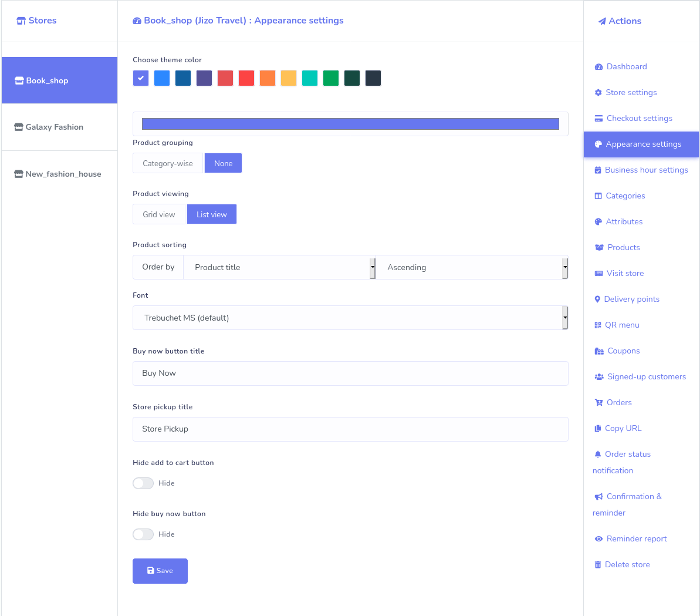Image resolution: width=700 pixels, height=616 pixels.
Task: Click the Dashboard gauge icon in Actions
Action: click(598, 67)
